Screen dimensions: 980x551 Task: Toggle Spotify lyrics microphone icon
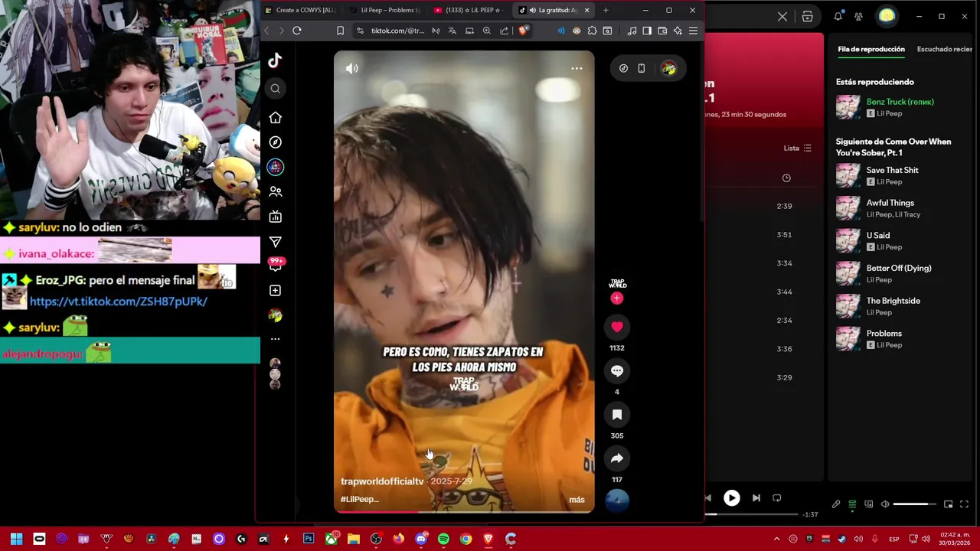click(836, 504)
